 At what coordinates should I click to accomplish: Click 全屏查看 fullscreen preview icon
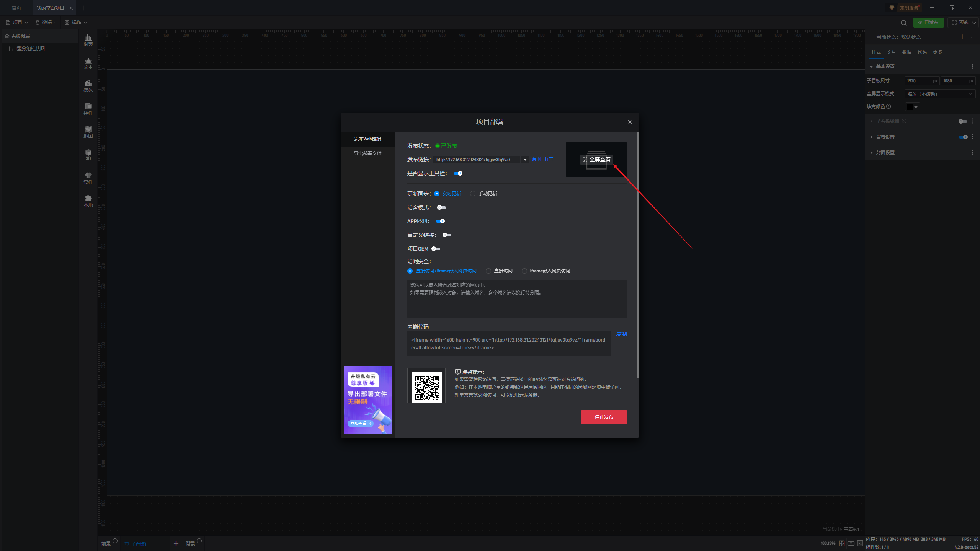pos(596,160)
